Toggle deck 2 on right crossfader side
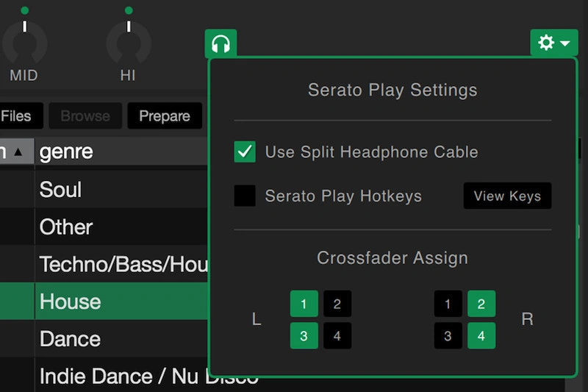The height and width of the screenshot is (392, 588). pos(481,304)
